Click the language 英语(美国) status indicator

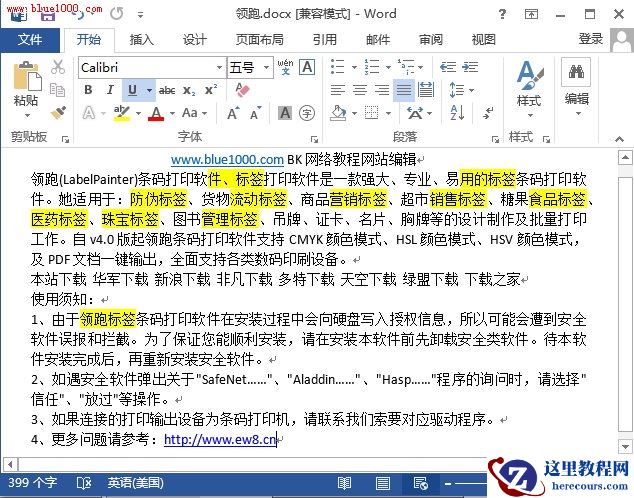tap(135, 483)
